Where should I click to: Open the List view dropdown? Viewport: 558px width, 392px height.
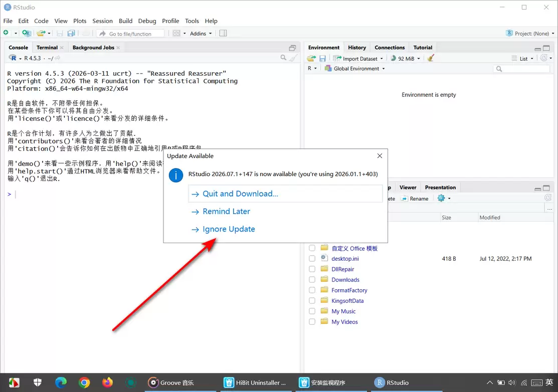(523, 58)
